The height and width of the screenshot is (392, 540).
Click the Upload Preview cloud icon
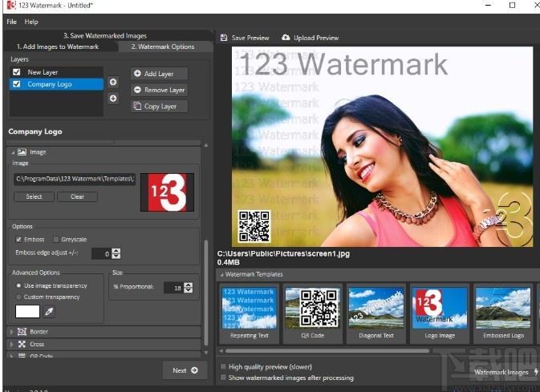(286, 38)
